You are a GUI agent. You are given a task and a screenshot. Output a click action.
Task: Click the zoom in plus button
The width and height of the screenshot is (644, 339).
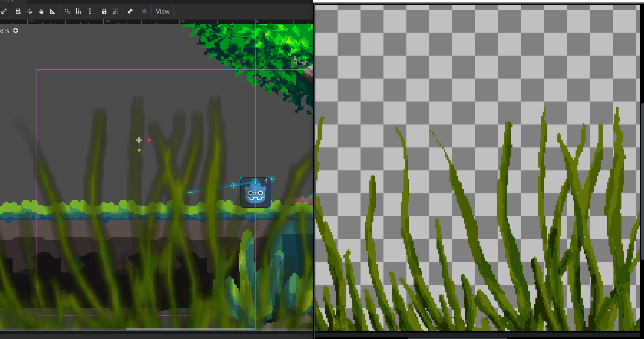point(16,31)
